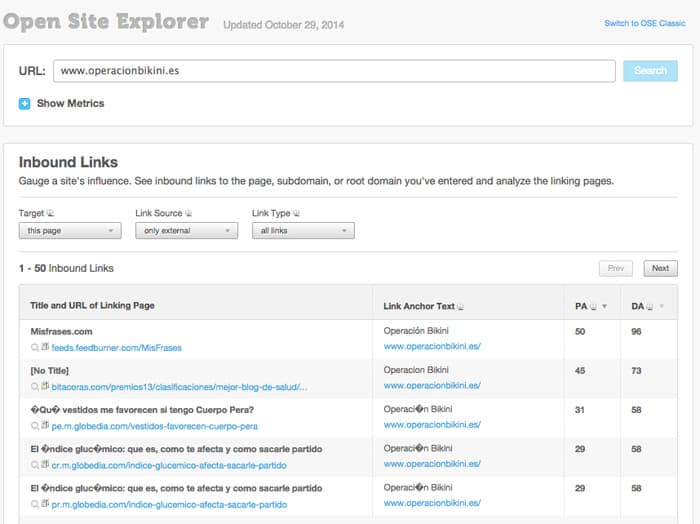Click help icon next to Link Source label
Image resolution: width=700 pixels, height=524 pixels.
pos(188,213)
